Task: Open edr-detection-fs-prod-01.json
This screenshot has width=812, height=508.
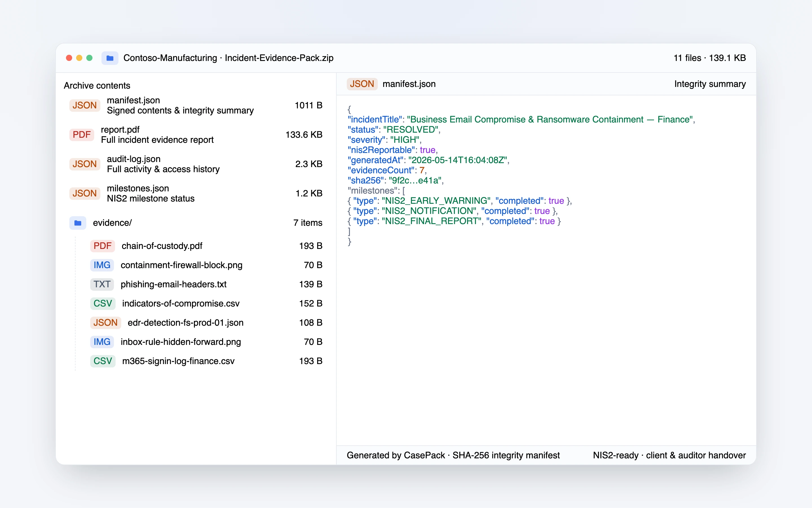Action: pyautogui.click(x=206, y=323)
